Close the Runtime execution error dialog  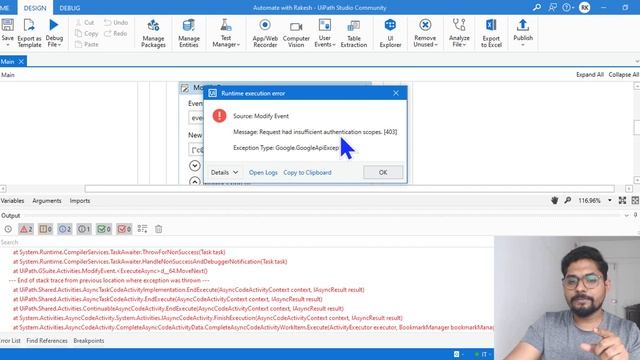click(x=396, y=93)
